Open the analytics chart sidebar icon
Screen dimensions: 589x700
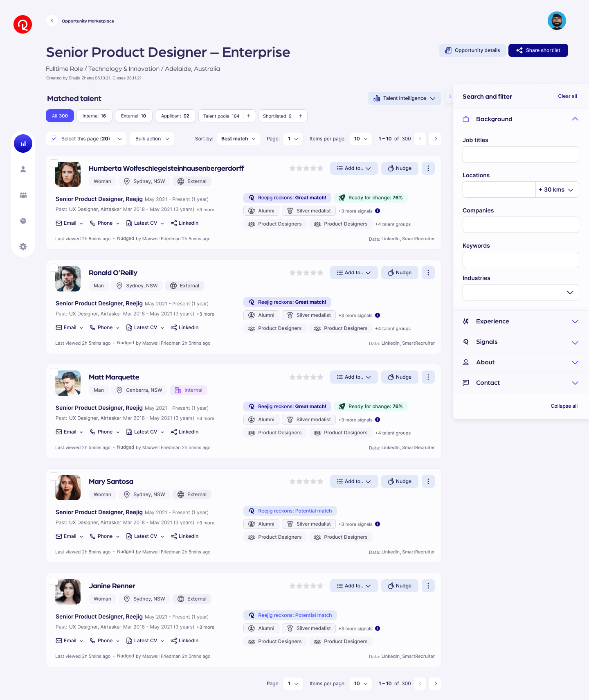tap(23, 144)
